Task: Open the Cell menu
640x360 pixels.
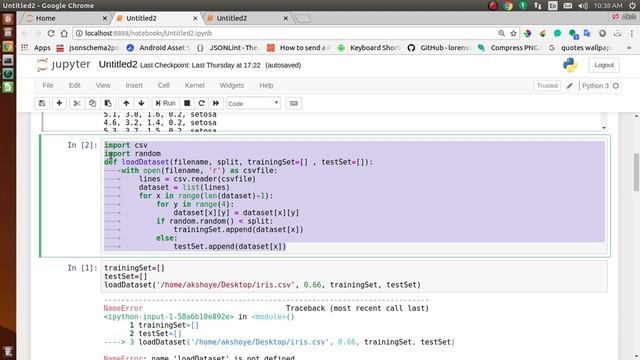Action: 164,85
